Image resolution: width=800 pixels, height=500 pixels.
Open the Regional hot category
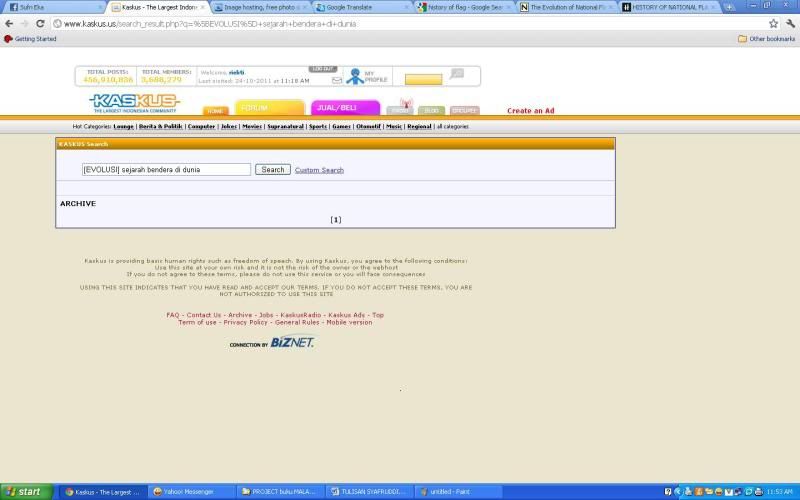click(419, 127)
